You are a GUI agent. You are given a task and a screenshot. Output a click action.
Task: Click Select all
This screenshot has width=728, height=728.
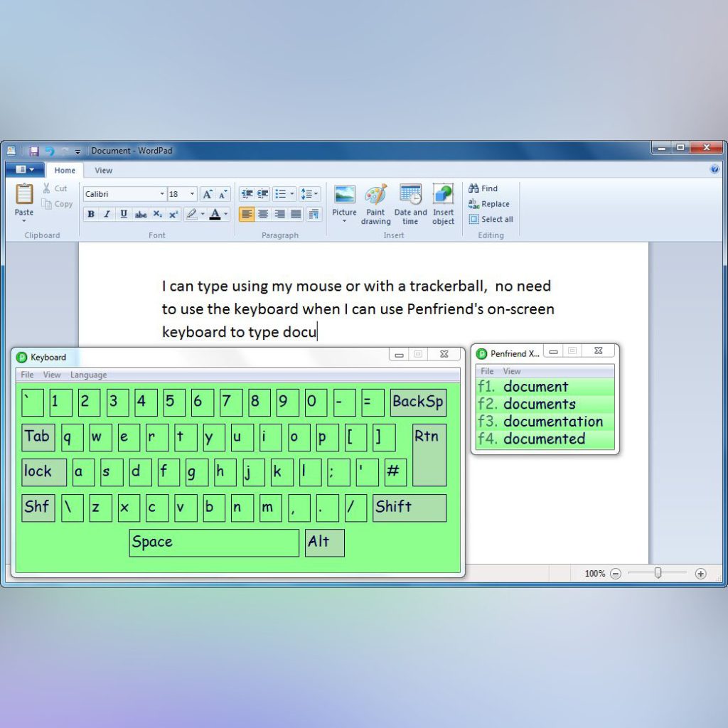(491, 219)
